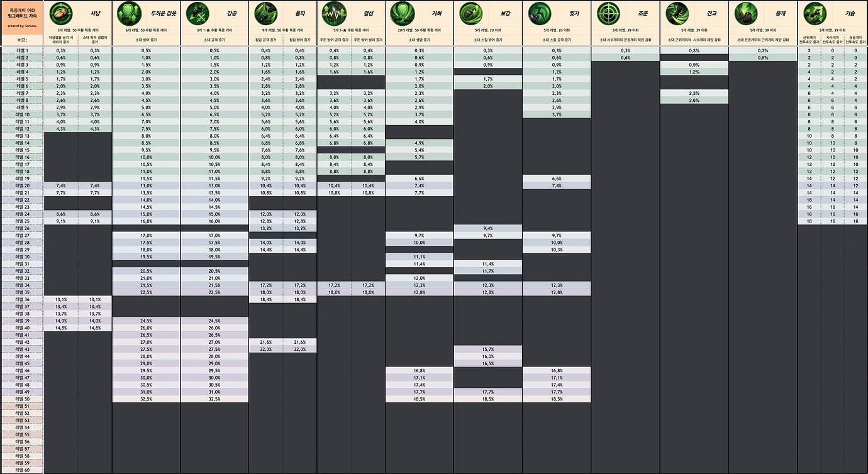Select the heartbeat wave icon for 결심
Screen dimensions: 868x474
point(333,13)
